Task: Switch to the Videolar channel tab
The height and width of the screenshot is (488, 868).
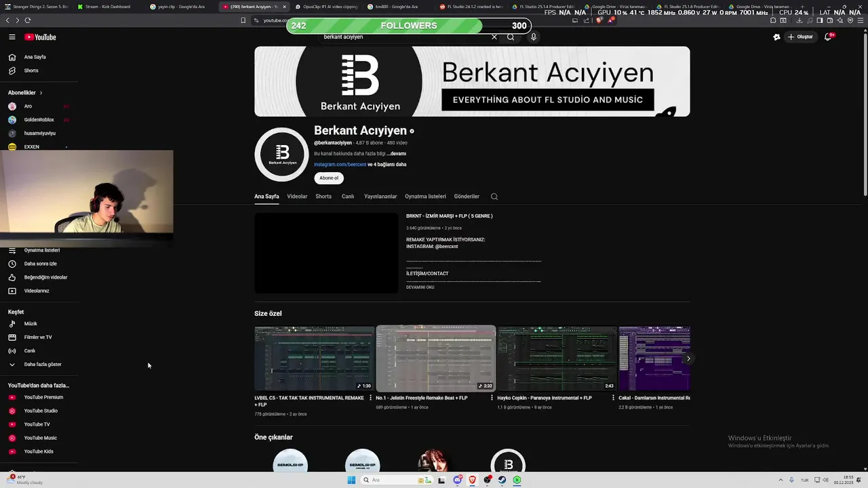Action: tap(297, 197)
